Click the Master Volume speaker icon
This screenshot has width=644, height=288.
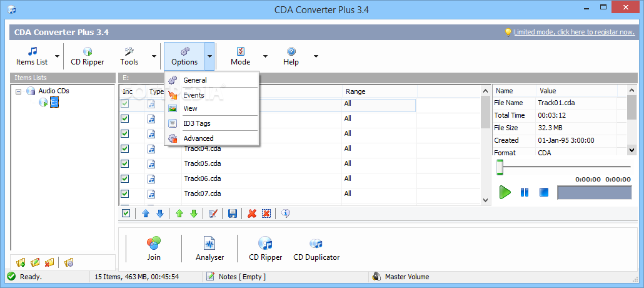click(376, 277)
